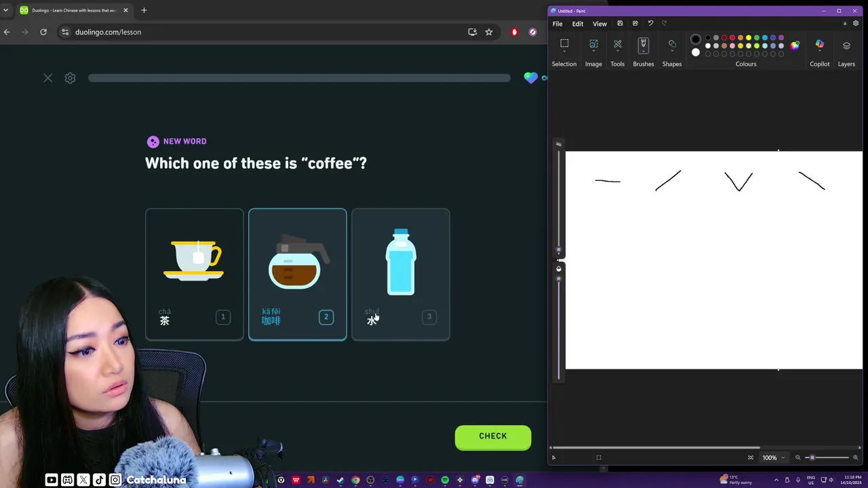Screen dimensions: 868x488
Task: Click the zoom out magnifier in Paint
Action: tap(798, 457)
